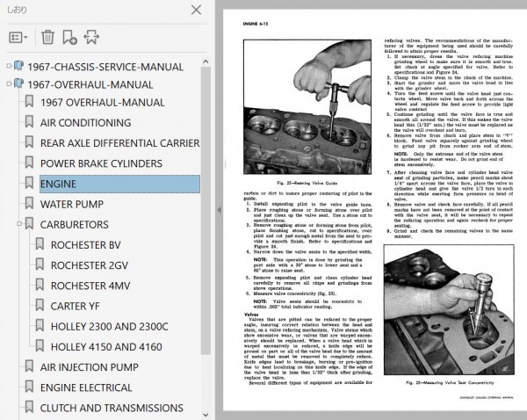Screen dimensions: 527x420
Task: Click bookmark icon beside 1967 OVERHAUL-MANUAL
Action: click(29, 101)
